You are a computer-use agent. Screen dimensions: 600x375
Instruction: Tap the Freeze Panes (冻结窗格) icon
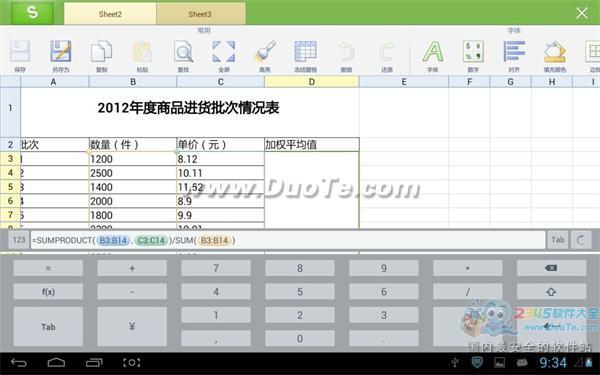pyautogui.click(x=305, y=55)
